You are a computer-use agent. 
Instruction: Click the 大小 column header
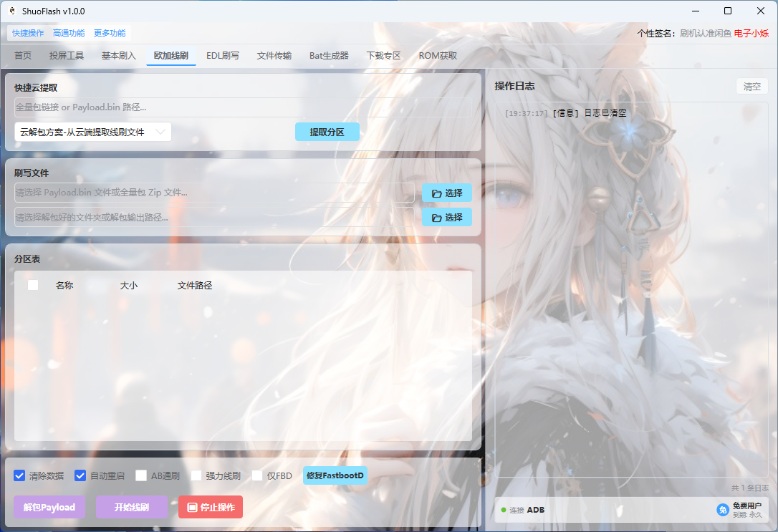(x=128, y=286)
